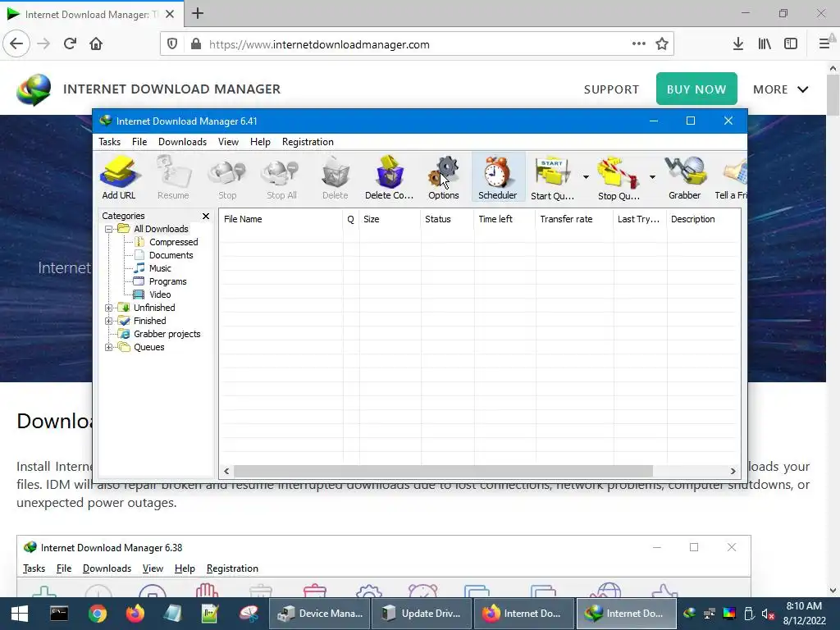Screen dimensions: 840x630
Task: Open the Downloads menu in IDM
Action: [182, 142]
